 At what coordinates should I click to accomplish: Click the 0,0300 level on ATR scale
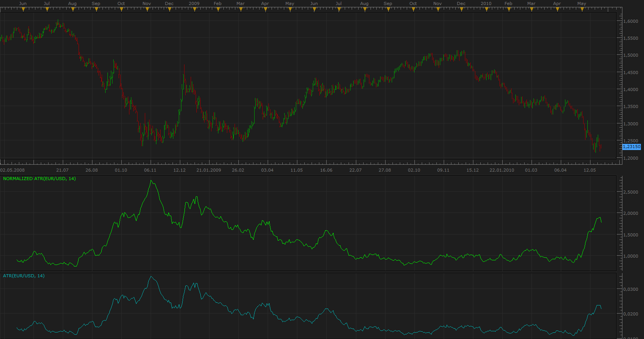point(631,289)
